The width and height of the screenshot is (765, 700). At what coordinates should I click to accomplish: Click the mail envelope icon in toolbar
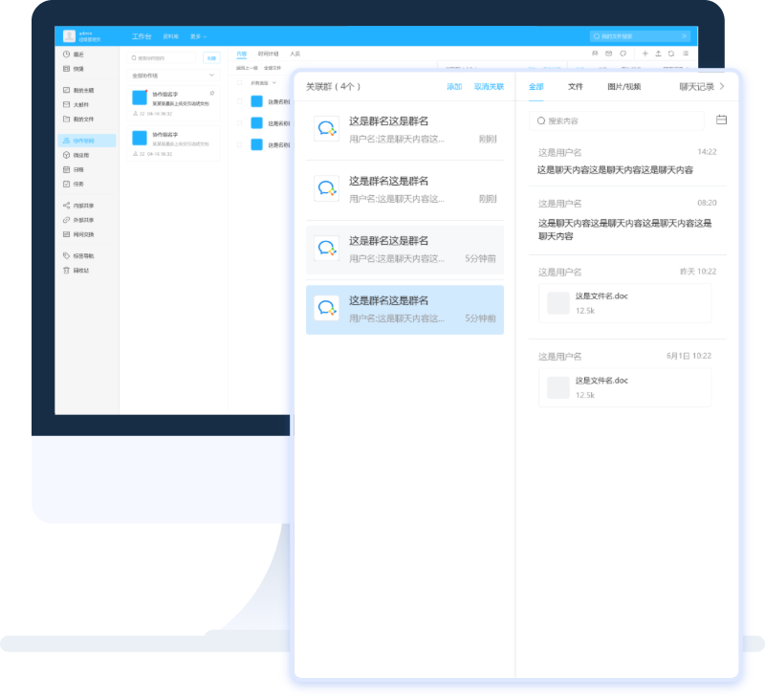(x=608, y=54)
